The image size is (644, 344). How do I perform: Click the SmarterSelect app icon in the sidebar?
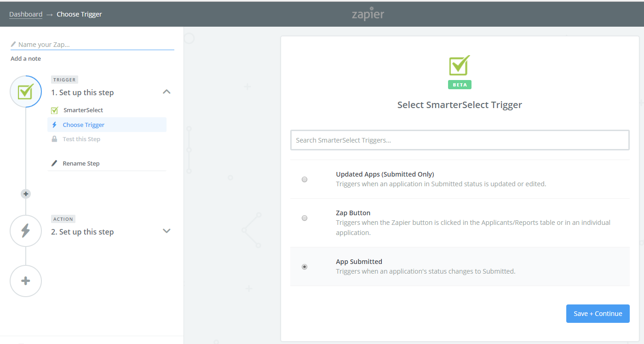[x=54, y=110]
